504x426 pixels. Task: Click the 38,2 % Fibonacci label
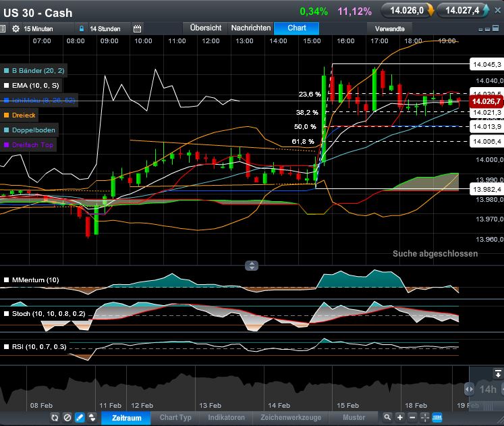coord(307,113)
